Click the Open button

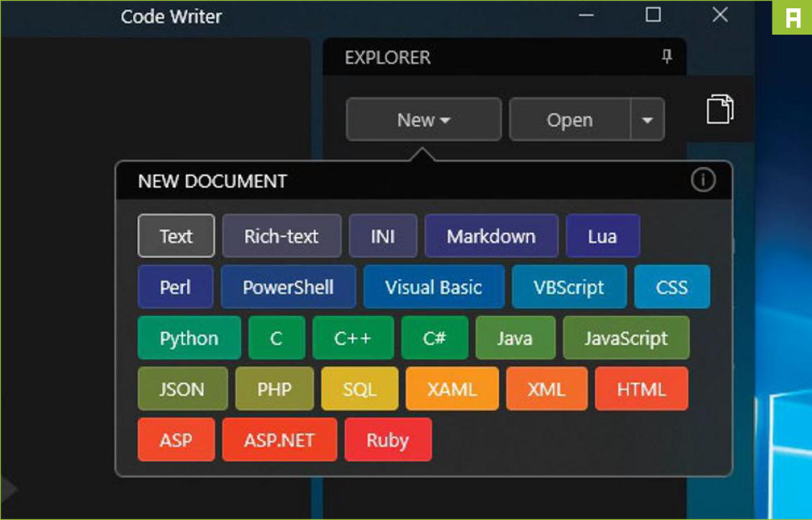pos(570,119)
